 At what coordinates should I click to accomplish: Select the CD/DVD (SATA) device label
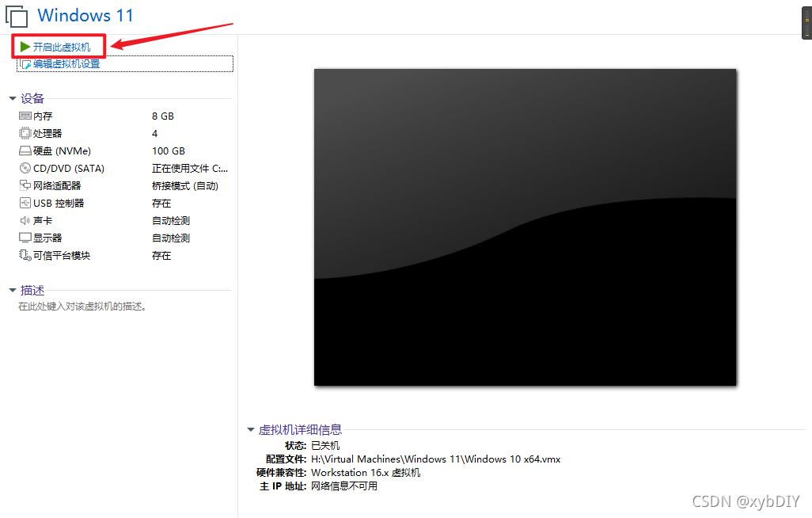[69, 169]
